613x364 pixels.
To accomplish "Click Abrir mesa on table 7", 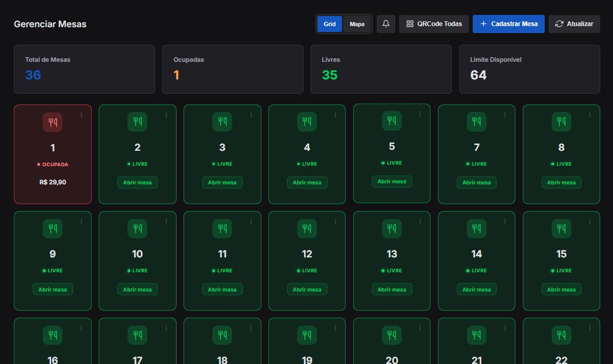I will pyautogui.click(x=476, y=183).
